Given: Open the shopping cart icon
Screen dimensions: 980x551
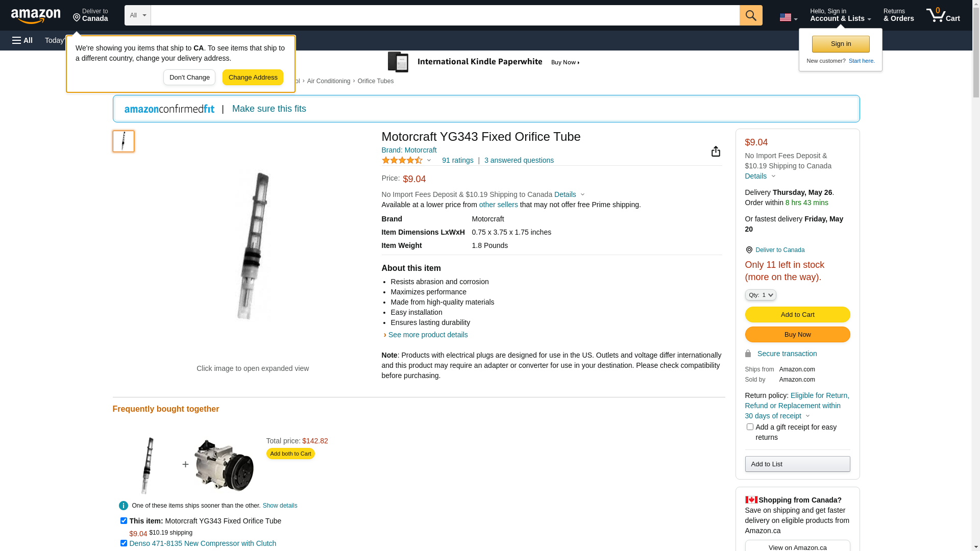Looking at the screenshot, I should (x=943, y=15).
